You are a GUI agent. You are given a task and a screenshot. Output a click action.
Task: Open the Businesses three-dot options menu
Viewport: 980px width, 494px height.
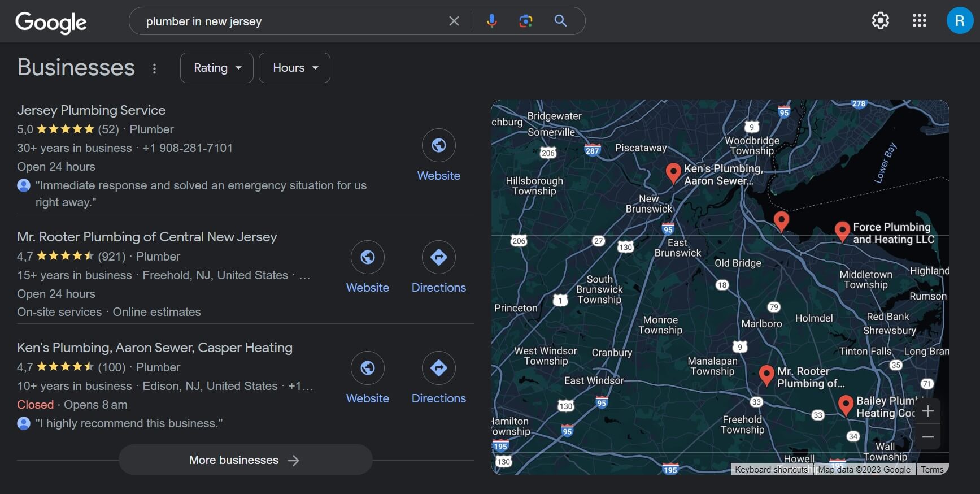click(x=154, y=68)
